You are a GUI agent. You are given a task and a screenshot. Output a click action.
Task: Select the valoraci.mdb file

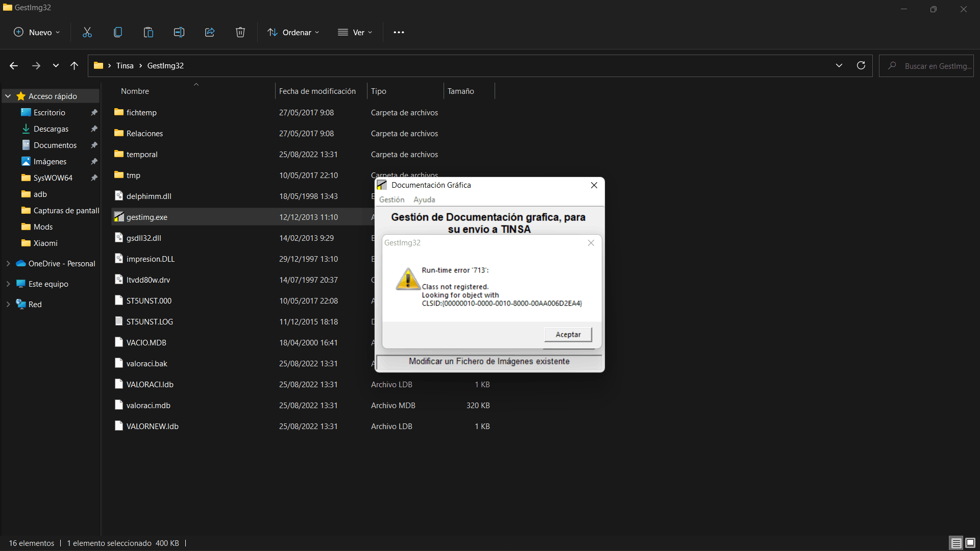coord(149,405)
